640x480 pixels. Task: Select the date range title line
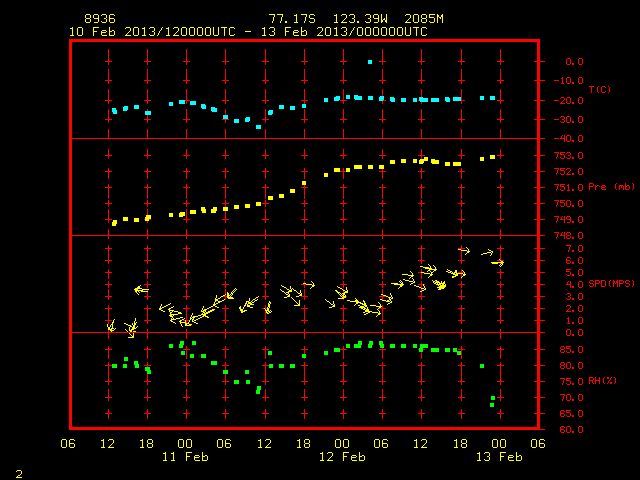[248, 32]
